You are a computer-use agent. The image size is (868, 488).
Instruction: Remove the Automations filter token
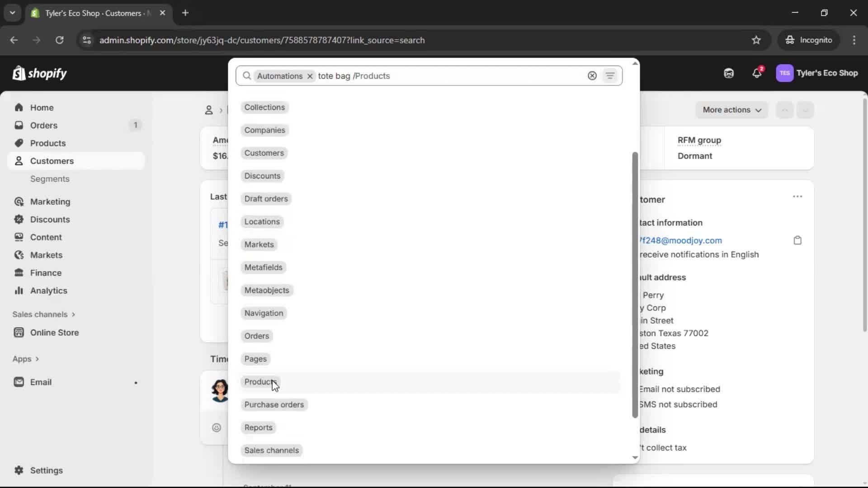pos(310,76)
